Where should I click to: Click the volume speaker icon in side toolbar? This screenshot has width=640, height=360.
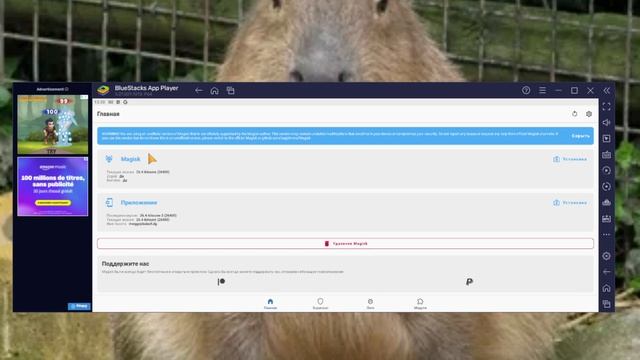click(x=607, y=122)
